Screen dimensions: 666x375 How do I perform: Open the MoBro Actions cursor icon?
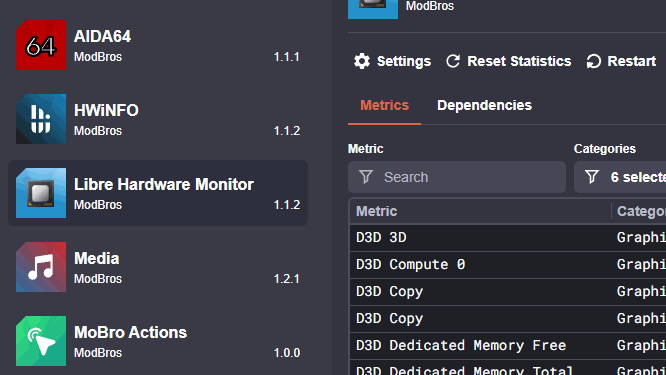tap(41, 341)
